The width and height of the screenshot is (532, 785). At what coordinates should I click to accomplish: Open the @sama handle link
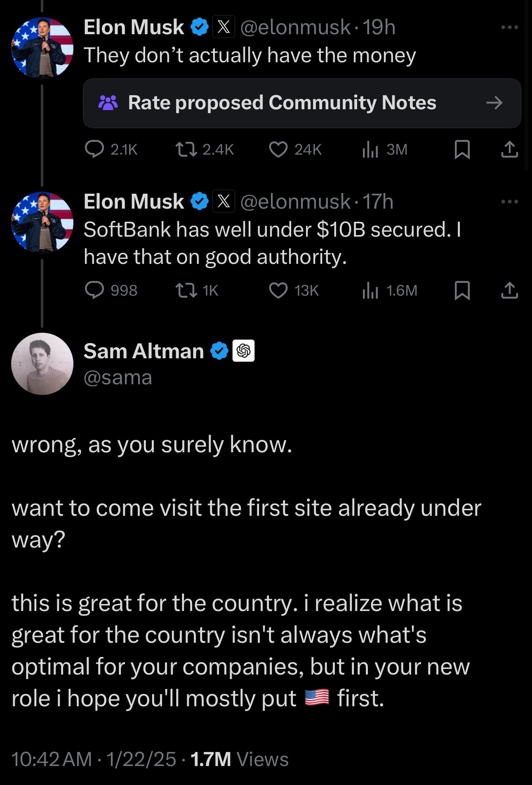click(118, 378)
